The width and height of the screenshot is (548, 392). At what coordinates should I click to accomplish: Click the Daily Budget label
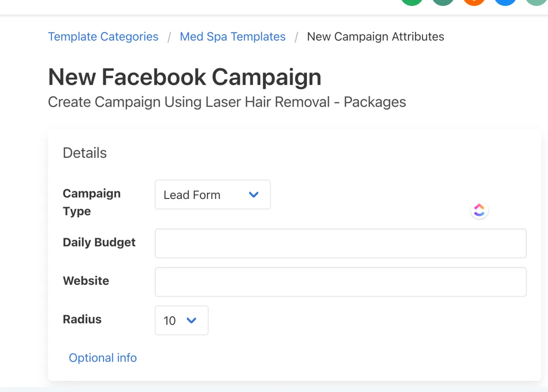click(99, 242)
